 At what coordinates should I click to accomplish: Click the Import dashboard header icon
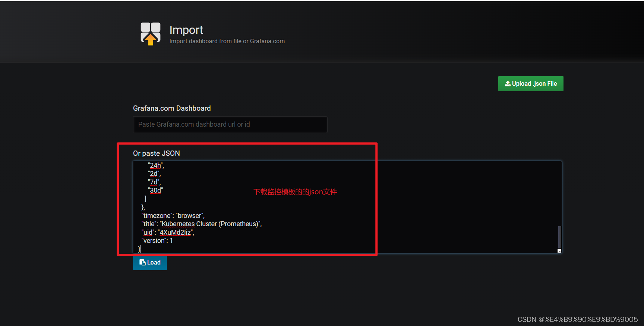coord(151,34)
